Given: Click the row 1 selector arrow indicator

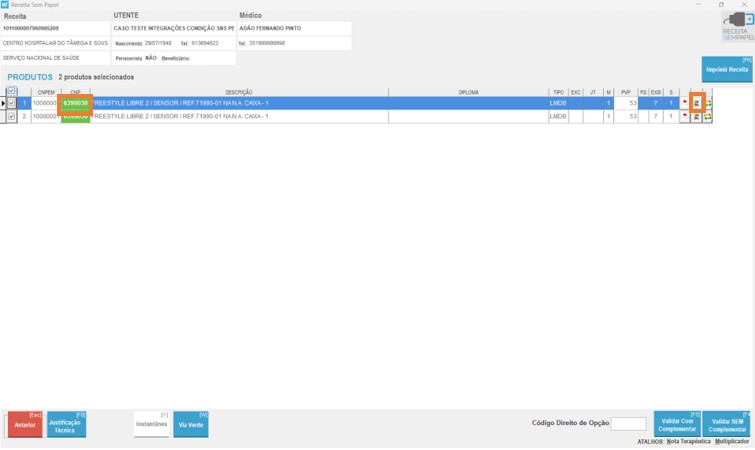Looking at the screenshot, I should [x=3, y=103].
